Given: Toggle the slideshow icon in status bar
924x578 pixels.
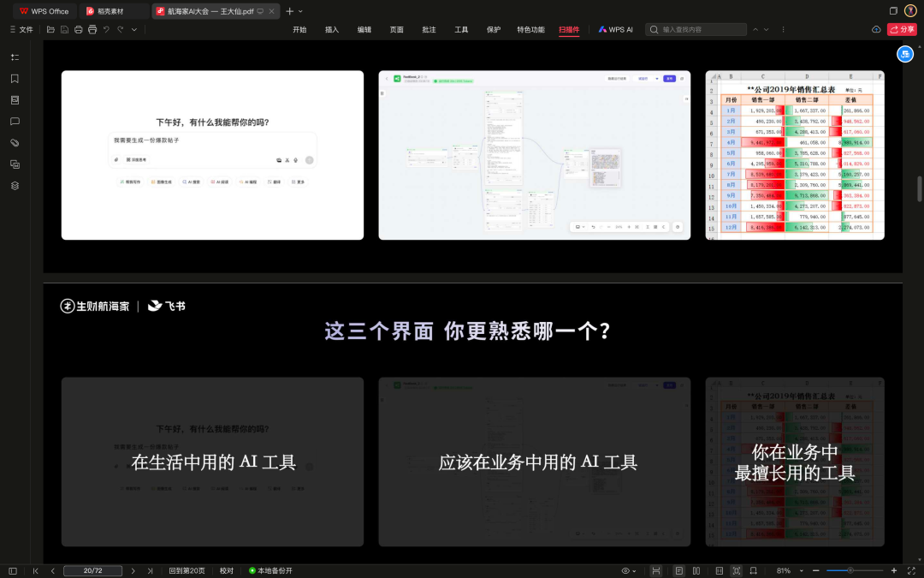Looking at the screenshot, I should (x=753, y=571).
